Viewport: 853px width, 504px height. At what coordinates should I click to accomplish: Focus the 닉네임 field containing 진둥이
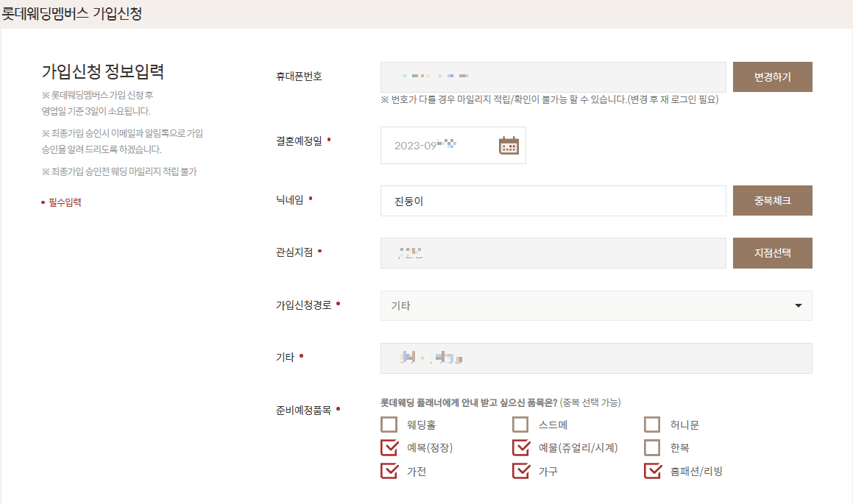553,201
